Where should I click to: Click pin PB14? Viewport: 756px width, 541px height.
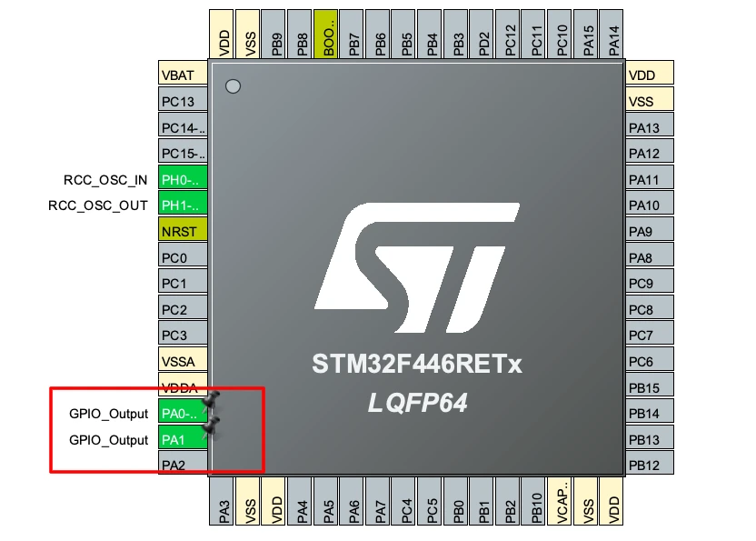(650, 413)
